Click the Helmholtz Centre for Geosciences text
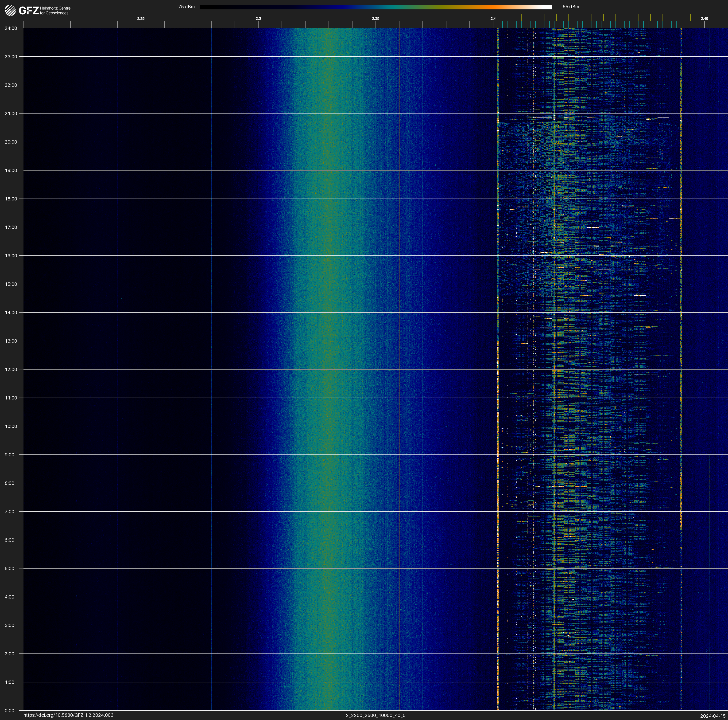The image size is (728, 720). 55,11
